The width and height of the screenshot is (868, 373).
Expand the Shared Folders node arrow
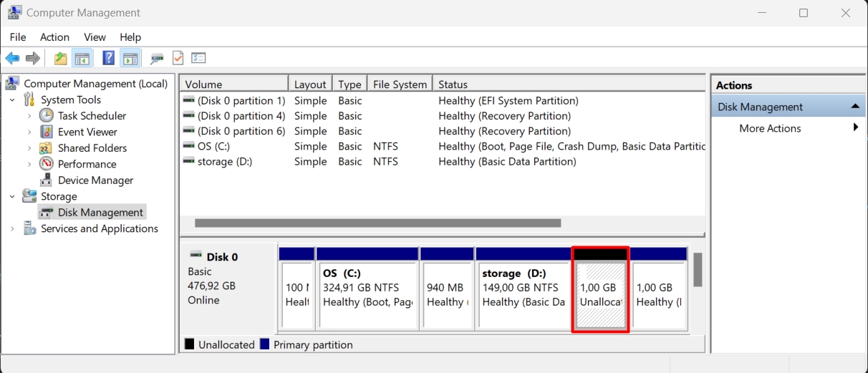pos(29,147)
